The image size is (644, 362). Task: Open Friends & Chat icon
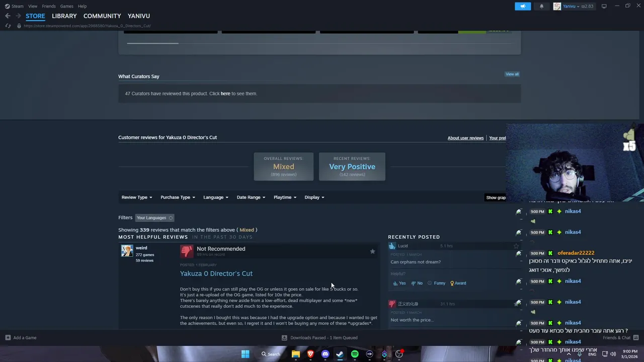point(636,338)
